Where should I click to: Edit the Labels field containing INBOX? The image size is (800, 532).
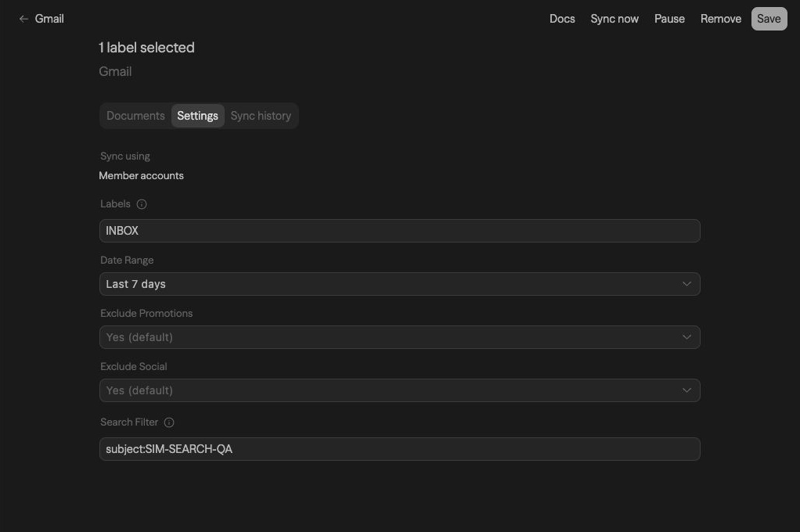[x=399, y=231]
